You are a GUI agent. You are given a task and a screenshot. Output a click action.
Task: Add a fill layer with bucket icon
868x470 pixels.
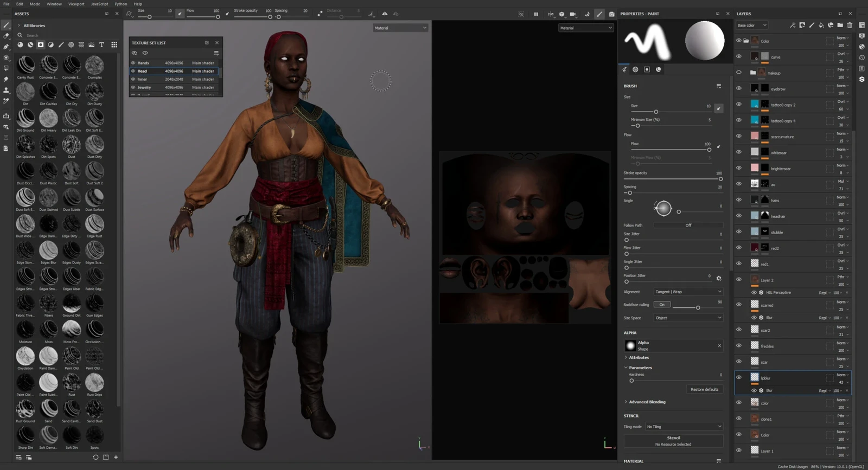pyautogui.click(x=821, y=25)
